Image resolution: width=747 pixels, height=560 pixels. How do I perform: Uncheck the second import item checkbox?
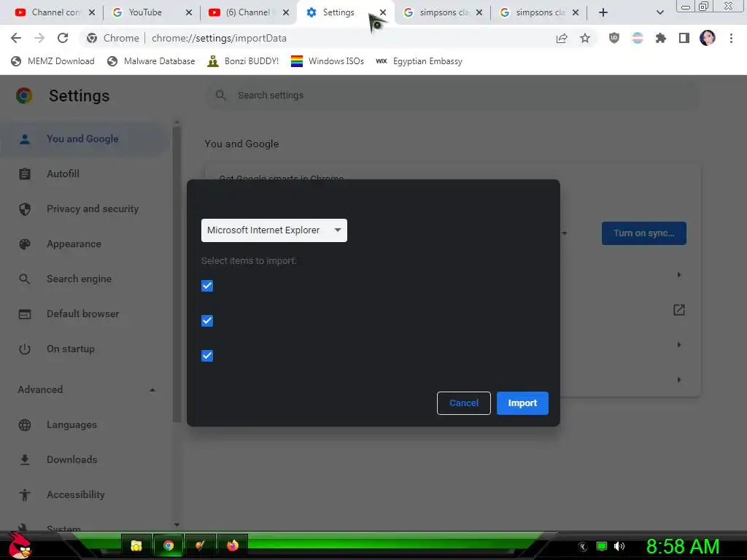tap(206, 321)
